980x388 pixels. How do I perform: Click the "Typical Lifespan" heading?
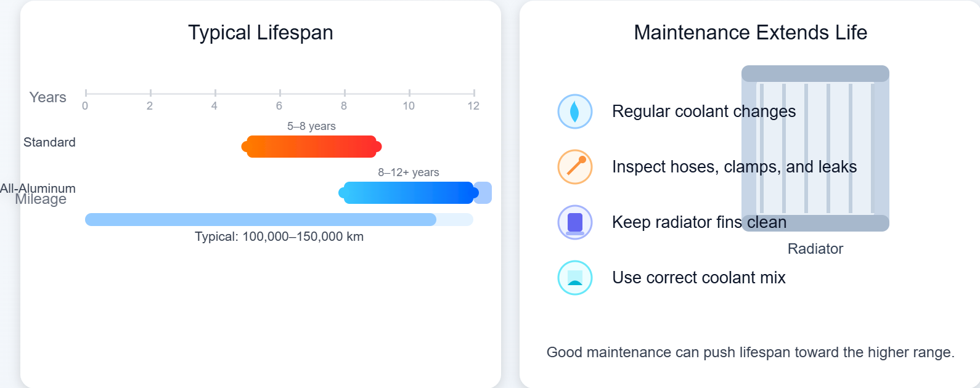[260, 33]
